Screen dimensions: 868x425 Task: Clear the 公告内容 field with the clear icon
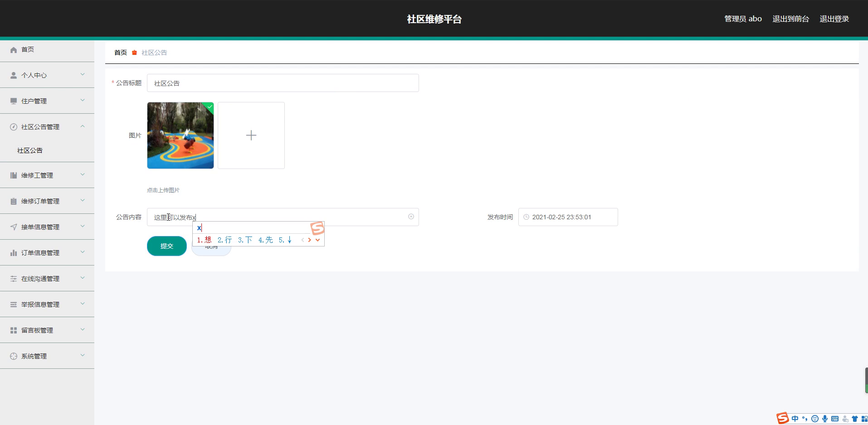point(411,217)
